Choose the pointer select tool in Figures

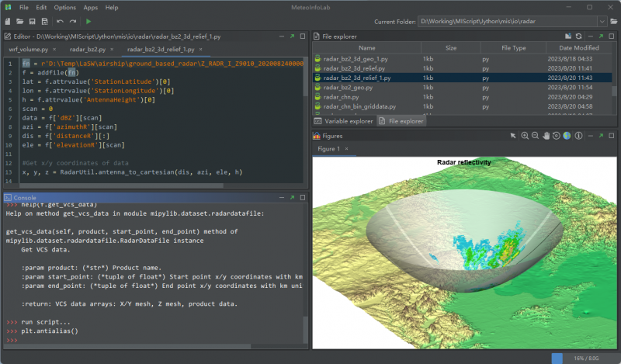click(x=513, y=136)
